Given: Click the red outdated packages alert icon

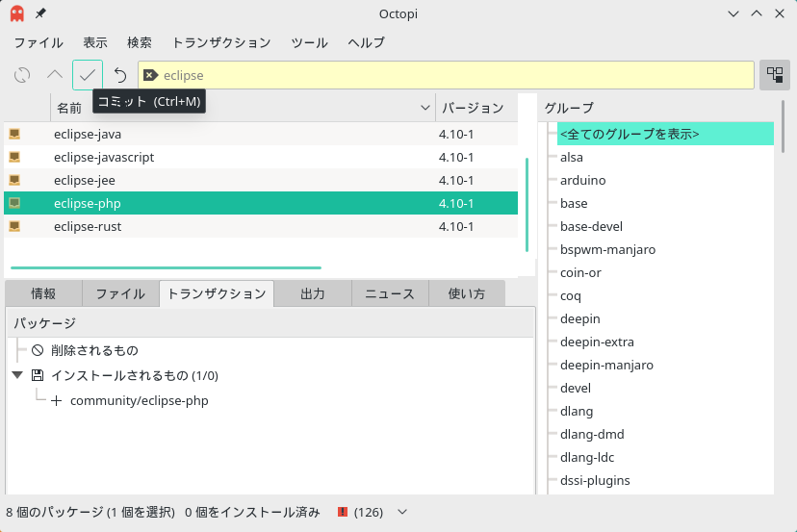Looking at the screenshot, I should (343, 512).
